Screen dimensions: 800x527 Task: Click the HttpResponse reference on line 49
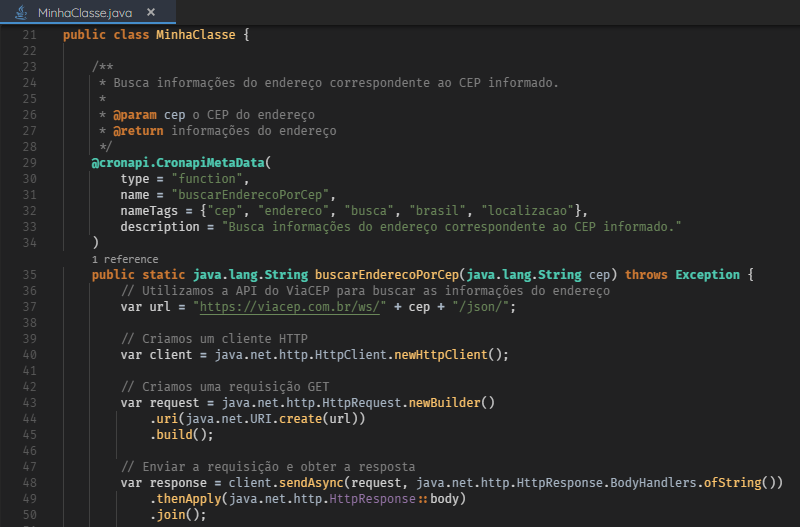click(x=372, y=498)
